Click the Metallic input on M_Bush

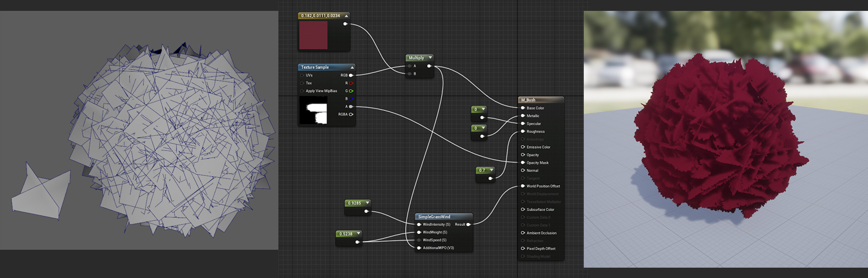tap(523, 116)
